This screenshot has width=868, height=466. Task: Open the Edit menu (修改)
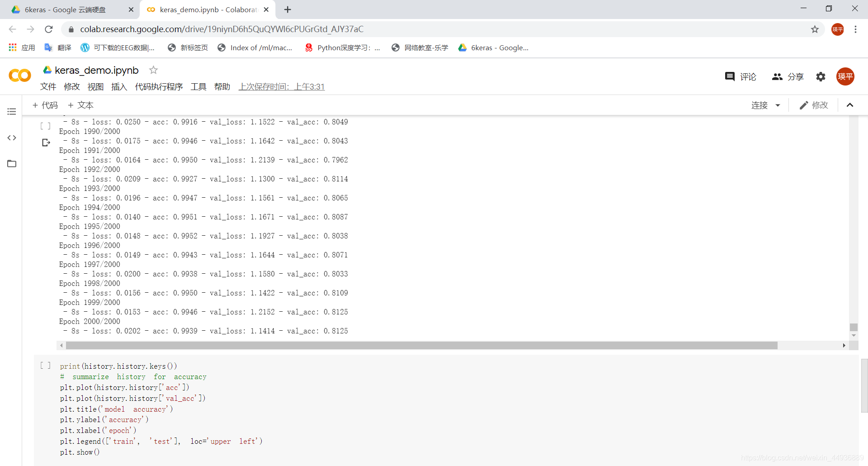pyautogui.click(x=71, y=86)
